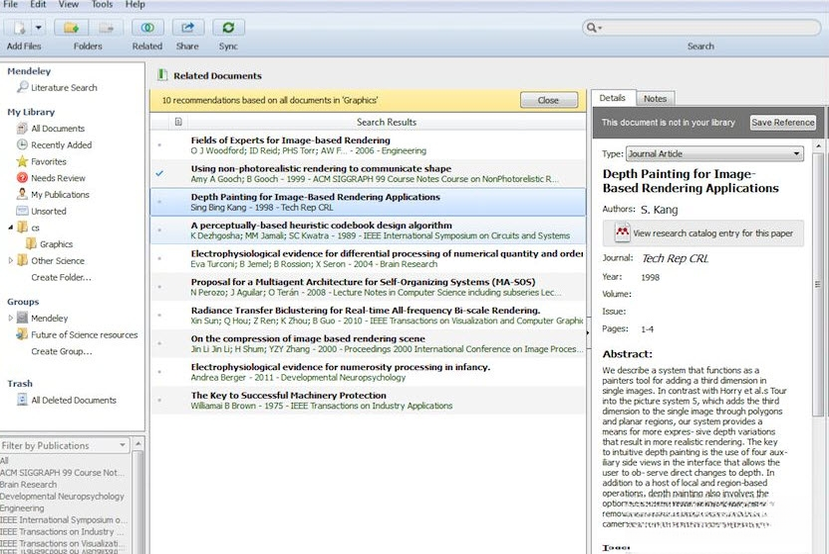Toggle read dot for Radiance Transfer Biclustering row

(x=160, y=315)
